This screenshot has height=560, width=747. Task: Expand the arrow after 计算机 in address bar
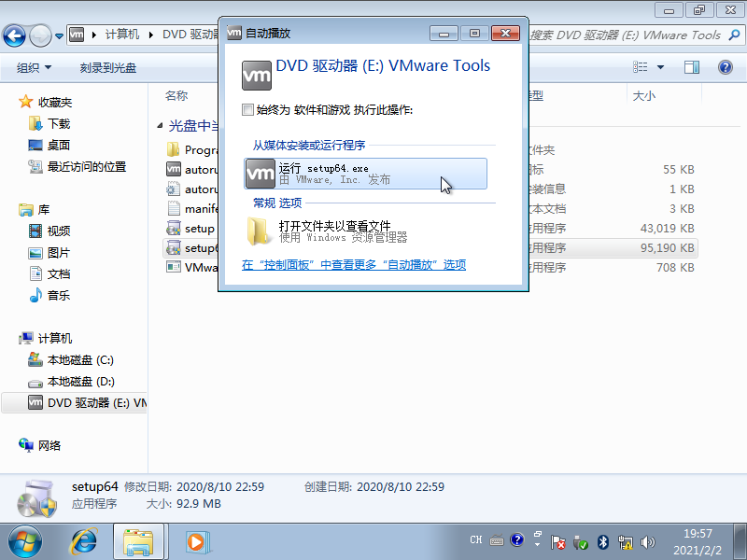[x=150, y=35]
